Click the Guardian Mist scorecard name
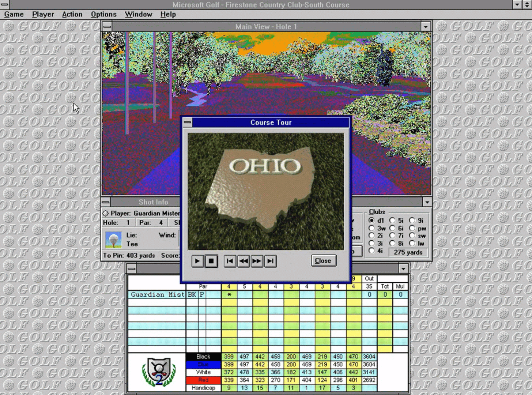Viewport: 532px width, 395px height. pyautogui.click(x=157, y=294)
